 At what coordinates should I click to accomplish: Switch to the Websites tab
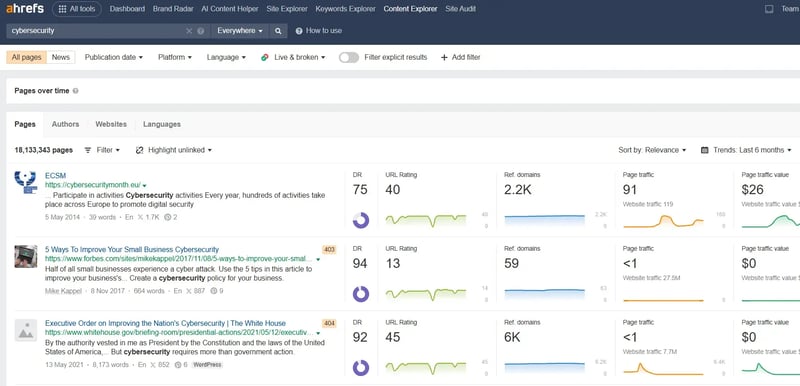pyautogui.click(x=111, y=124)
